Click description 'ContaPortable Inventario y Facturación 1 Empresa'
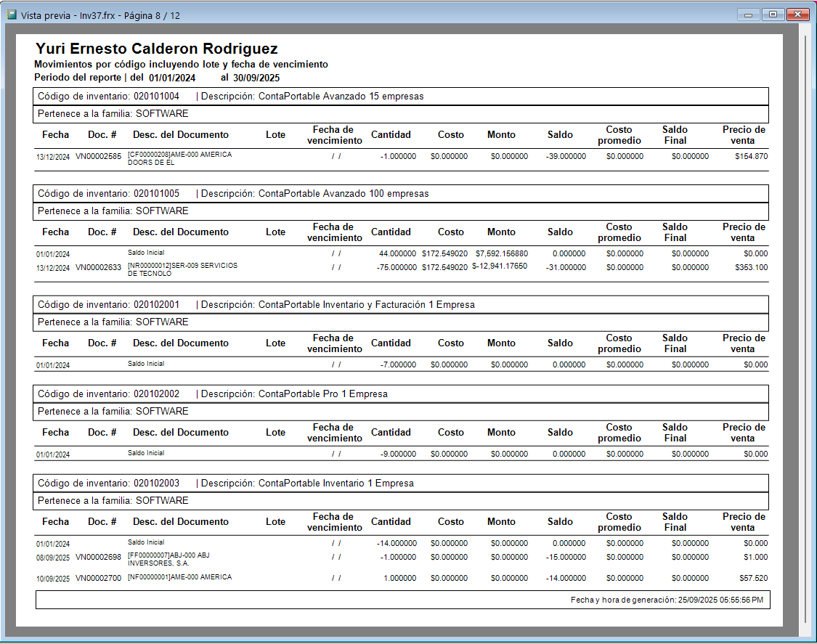Screen dimensions: 817x644 366,305
